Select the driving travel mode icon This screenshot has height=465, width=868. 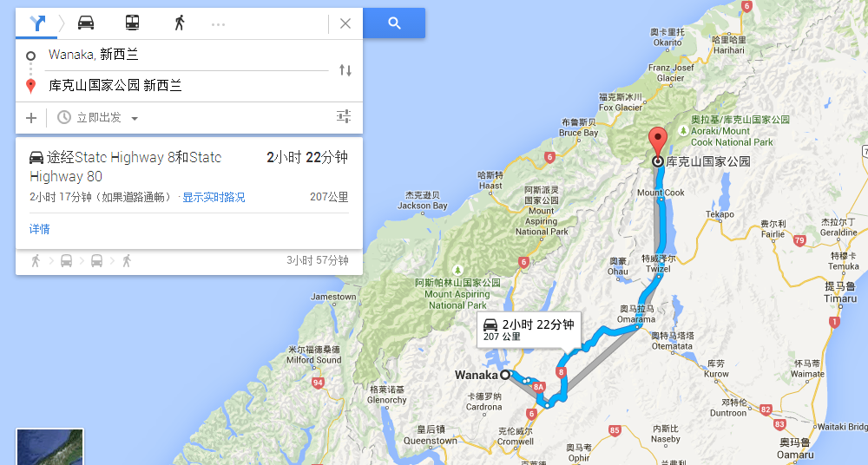pyautogui.click(x=86, y=23)
